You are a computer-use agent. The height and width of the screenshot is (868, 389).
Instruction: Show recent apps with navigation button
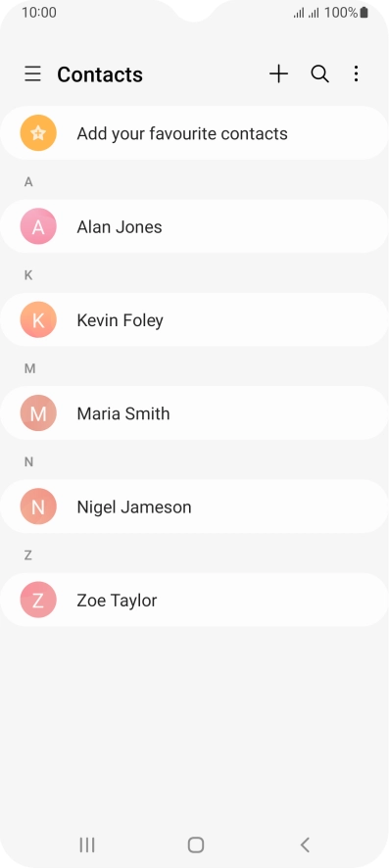click(x=87, y=844)
